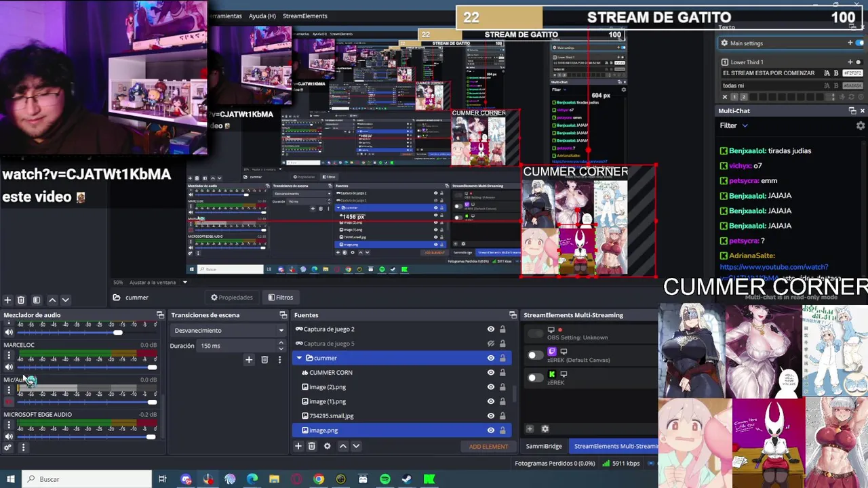Move the scene up in the list
This screenshot has height=488, width=868.
[x=52, y=300]
